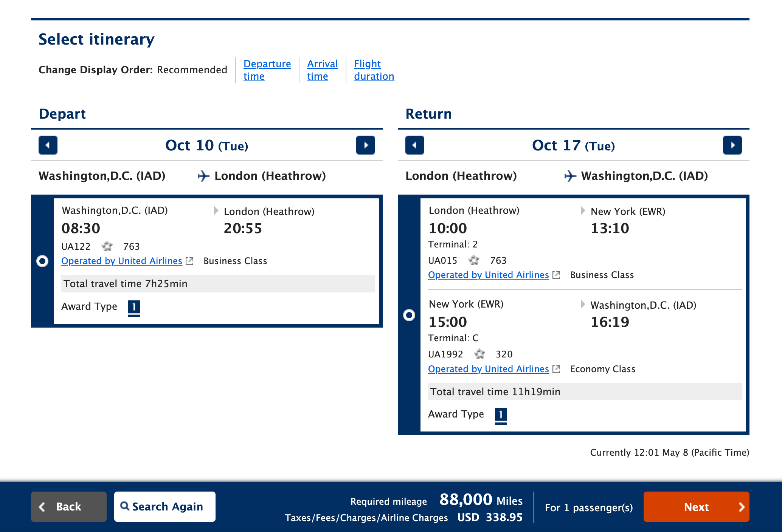Click the Search Again button

pos(165,507)
